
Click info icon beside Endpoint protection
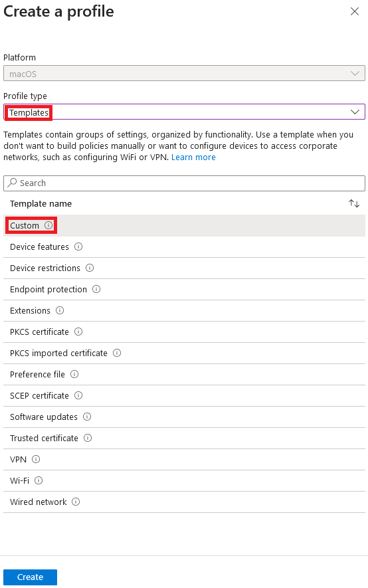96,289
